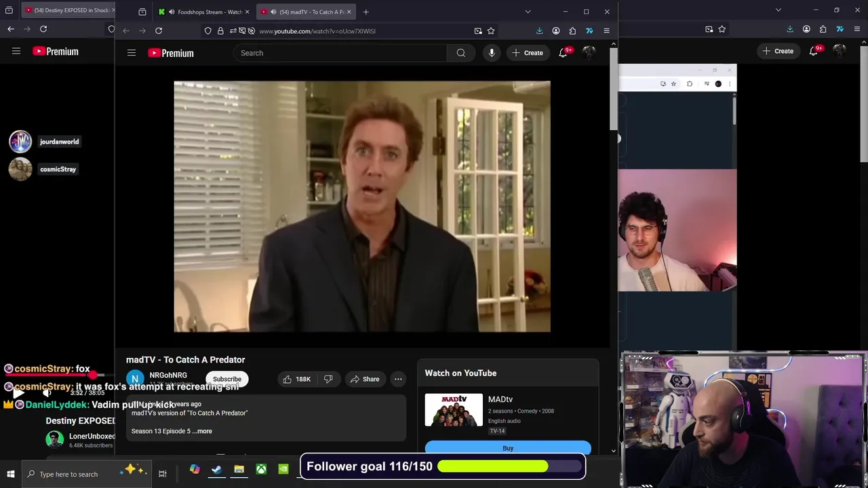The height and width of the screenshot is (488, 868).
Task: Open guide menu in back left window
Action: [16, 51]
